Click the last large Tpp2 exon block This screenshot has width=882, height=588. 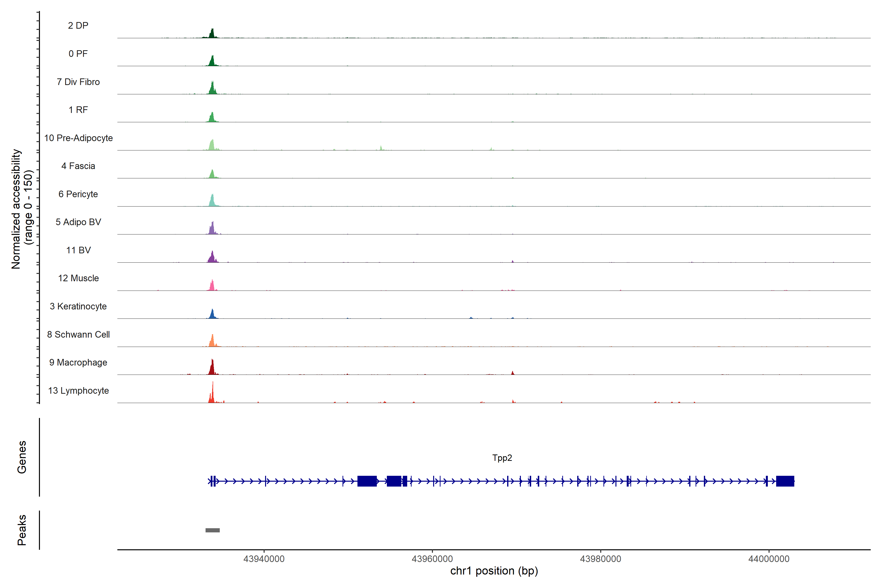point(785,481)
